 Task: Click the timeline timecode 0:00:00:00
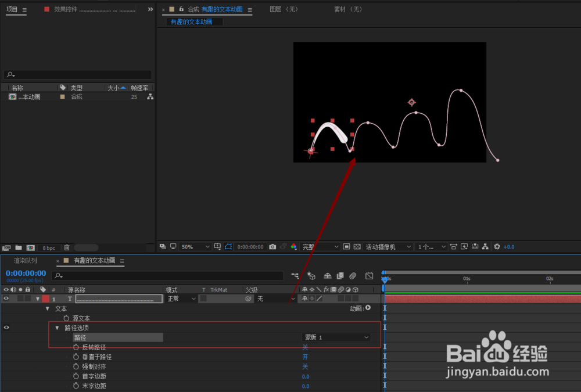pos(26,273)
